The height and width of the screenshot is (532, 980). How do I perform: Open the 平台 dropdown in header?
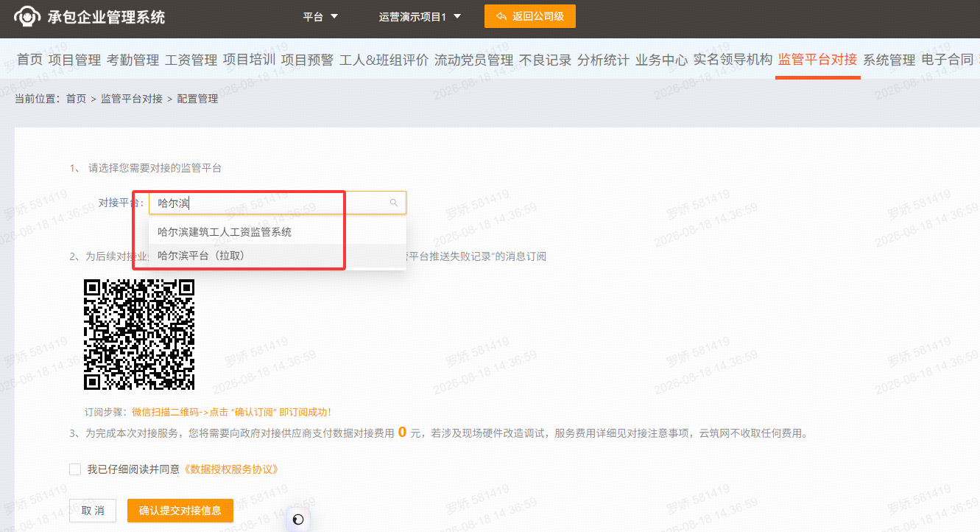pos(320,16)
